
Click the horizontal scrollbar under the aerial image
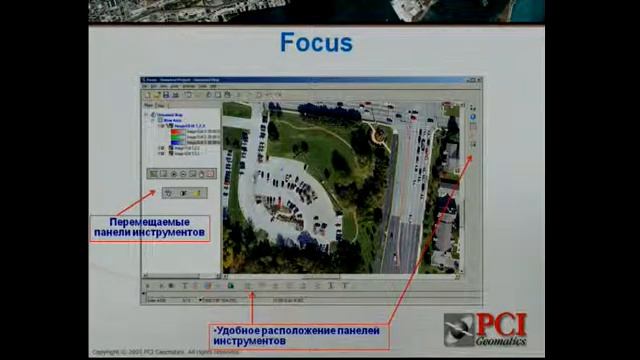pos(341,277)
